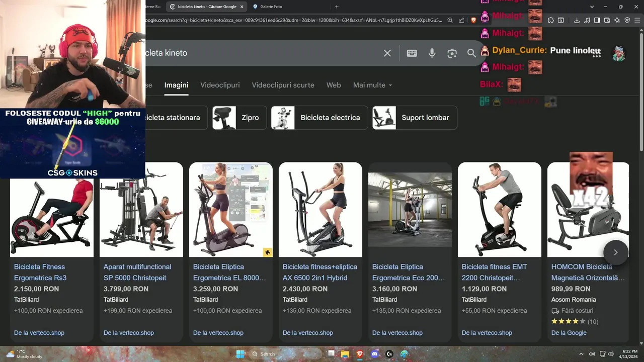644x362 pixels.
Task: Click the magnifier search submit icon
Action: pyautogui.click(x=471, y=53)
